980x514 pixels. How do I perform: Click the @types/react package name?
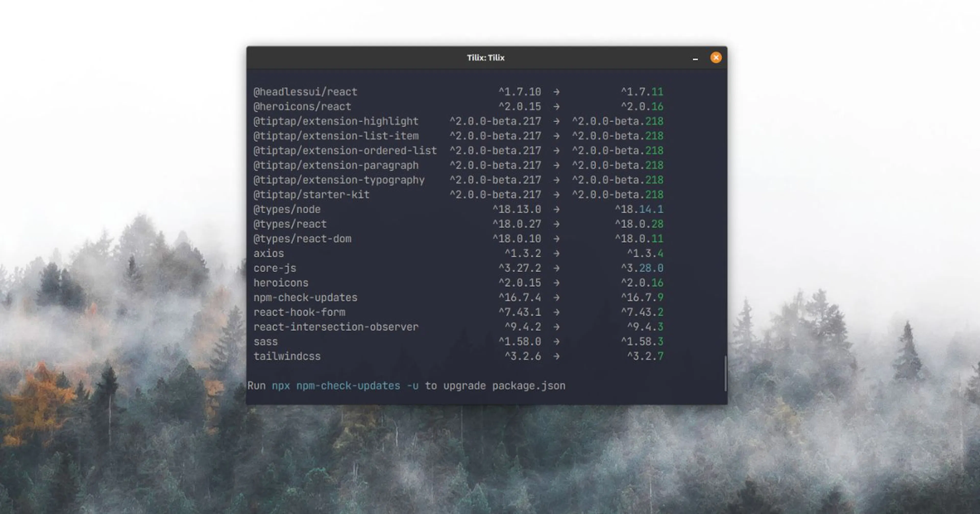click(x=290, y=224)
